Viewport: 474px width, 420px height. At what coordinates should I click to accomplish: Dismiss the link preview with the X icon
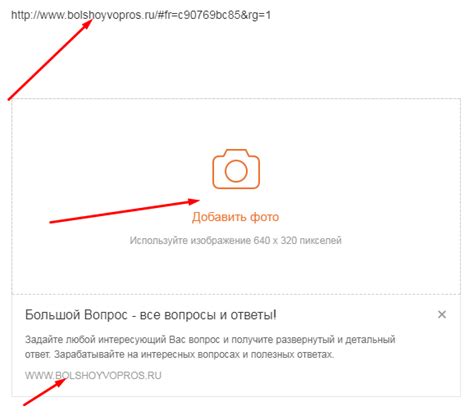pos(442,314)
